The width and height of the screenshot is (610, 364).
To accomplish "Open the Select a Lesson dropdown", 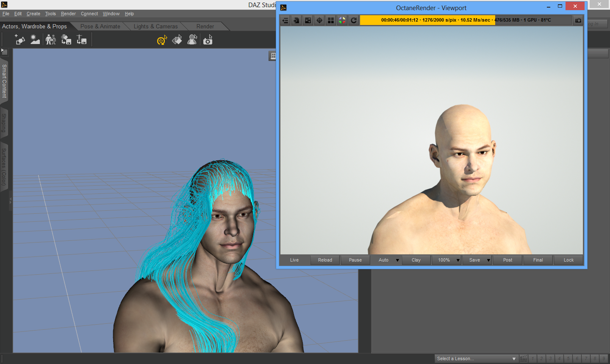I will (477, 358).
